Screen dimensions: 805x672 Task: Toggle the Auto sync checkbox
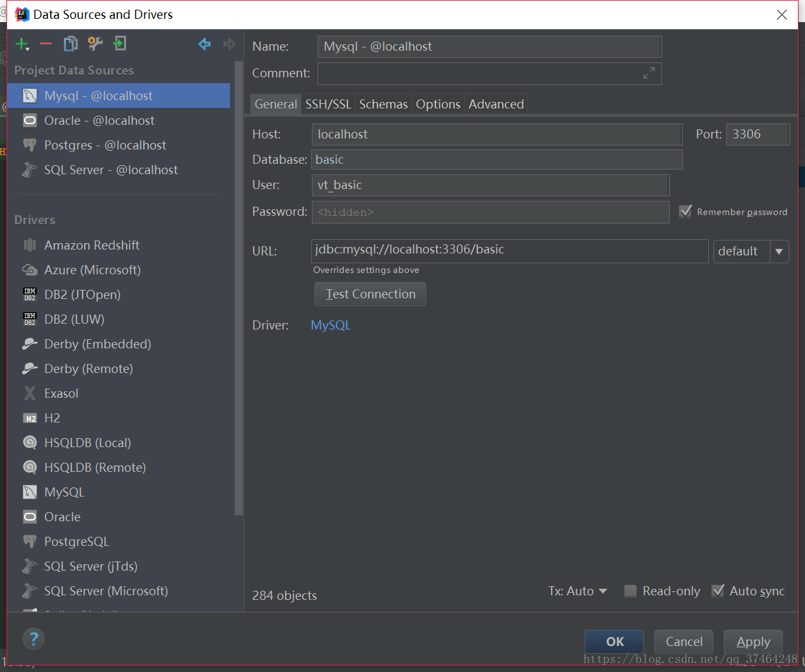718,591
